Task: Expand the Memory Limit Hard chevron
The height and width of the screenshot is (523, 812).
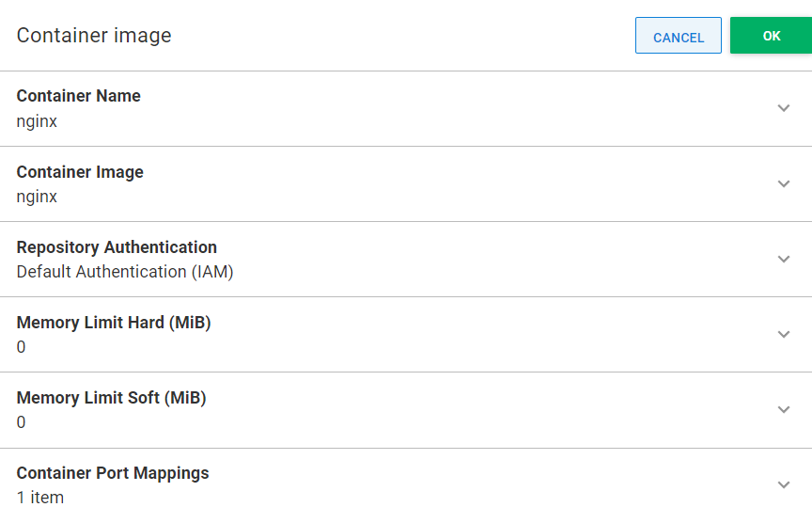Action: (784, 334)
